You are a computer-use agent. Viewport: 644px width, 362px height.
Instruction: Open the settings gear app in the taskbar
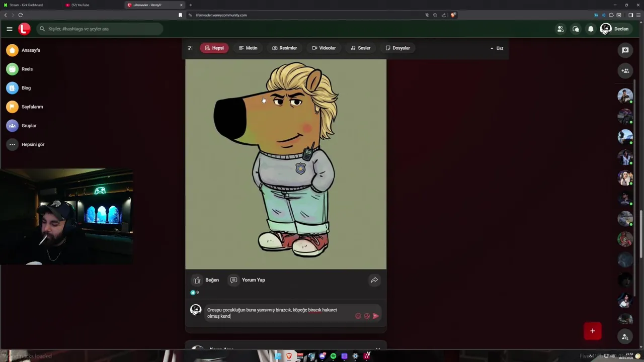point(355,356)
